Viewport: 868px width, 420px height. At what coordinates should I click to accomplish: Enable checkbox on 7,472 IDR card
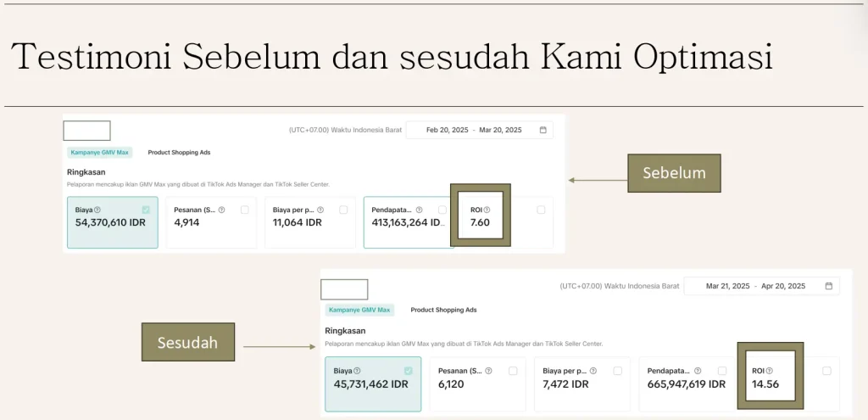(x=617, y=371)
